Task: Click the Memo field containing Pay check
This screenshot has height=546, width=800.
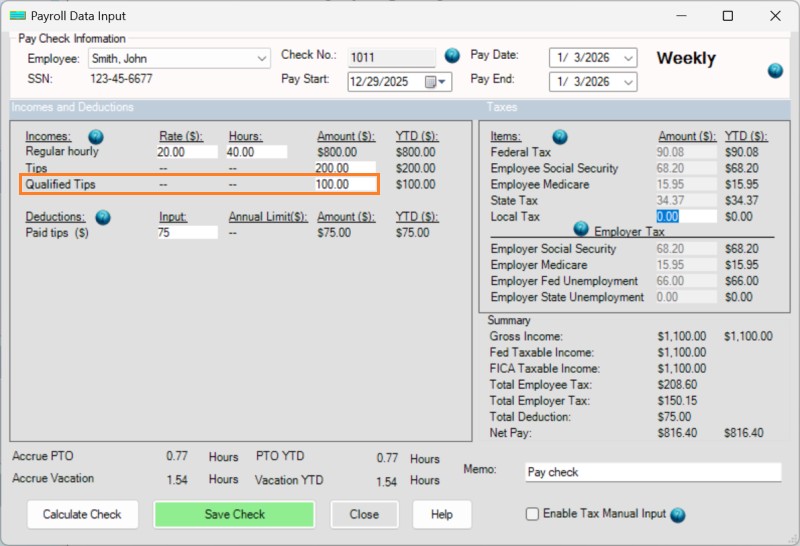Action: tap(653, 472)
